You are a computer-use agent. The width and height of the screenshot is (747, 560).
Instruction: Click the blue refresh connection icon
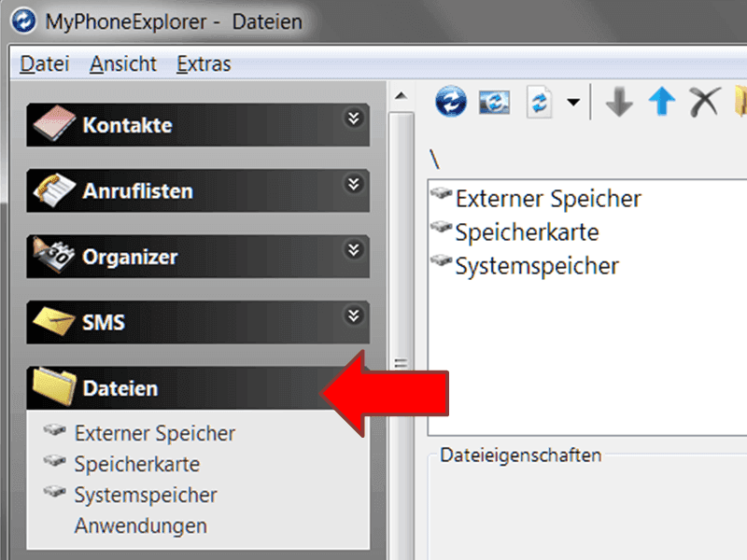pyautogui.click(x=451, y=101)
